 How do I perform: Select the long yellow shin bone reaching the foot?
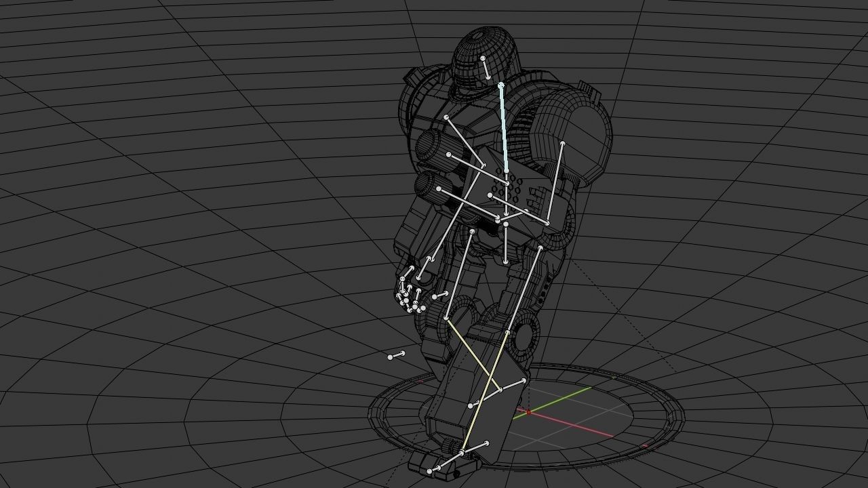point(485,392)
